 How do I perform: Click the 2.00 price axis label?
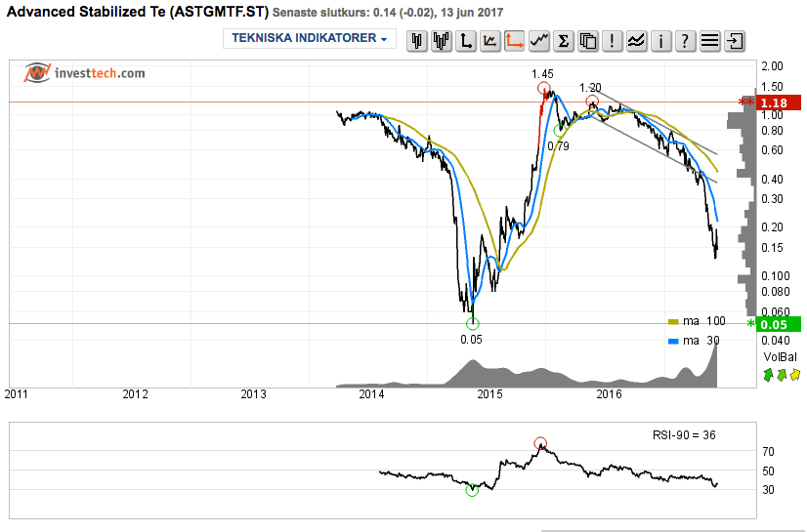[772, 66]
